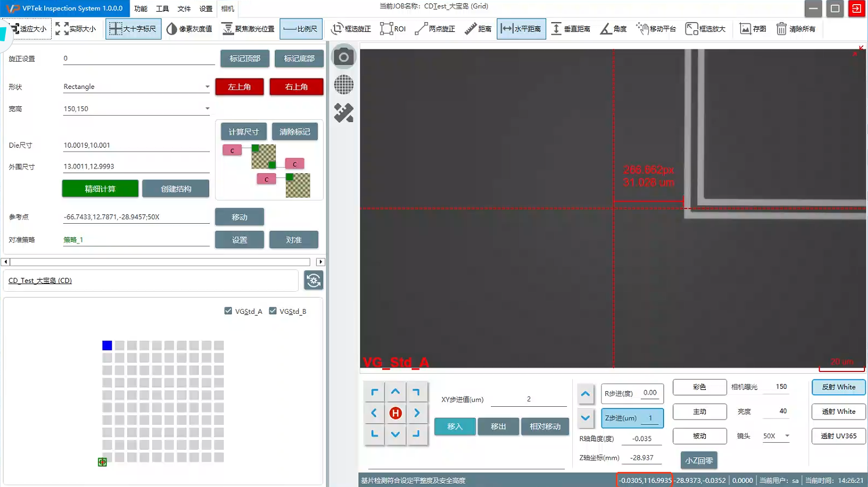The width and height of the screenshot is (868, 487).
Task: Select the 垂直距离 vertical distance tool
Action: click(570, 28)
